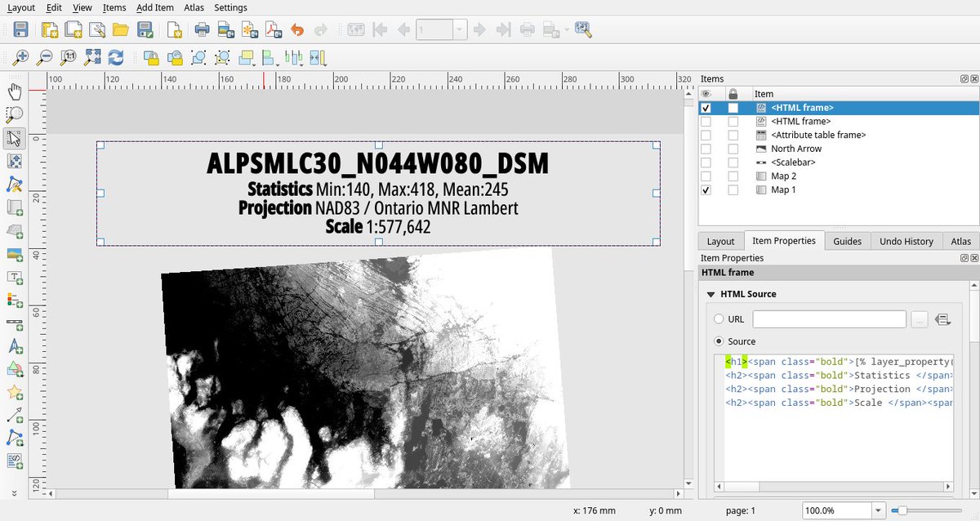
Task: Switch to the Guides tab
Action: tap(848, 241)
